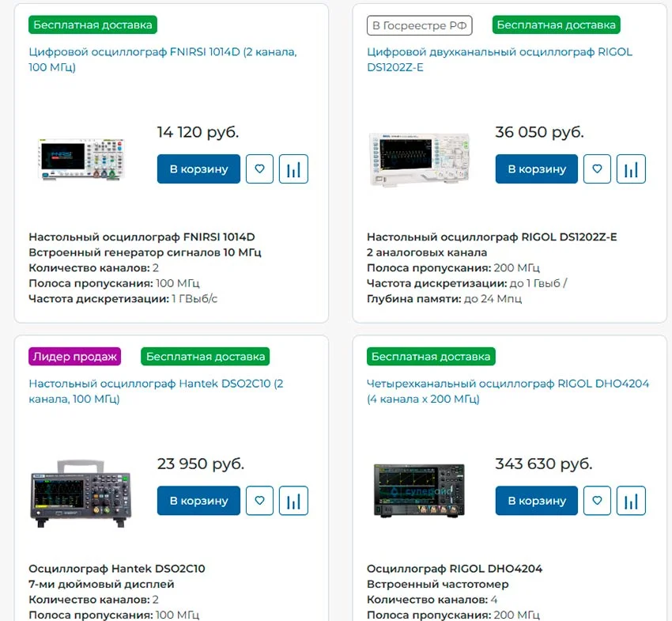Click 'Осциллограф RIGOL DHO4204' description text
Screen dimensions: 672x621
pyautogui.click(x=455, y=569)
